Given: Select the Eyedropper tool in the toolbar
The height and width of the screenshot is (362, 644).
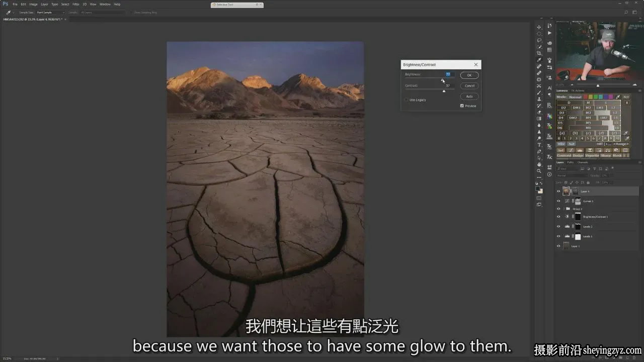Looking at the screenshot, I should [x=539, y=60].
